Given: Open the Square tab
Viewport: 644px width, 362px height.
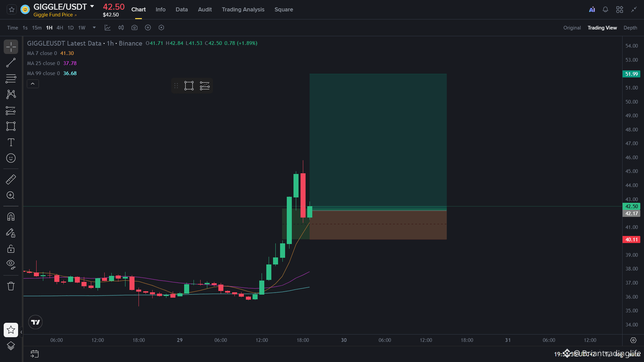Looking at the screenshot, I should point(284,10).
